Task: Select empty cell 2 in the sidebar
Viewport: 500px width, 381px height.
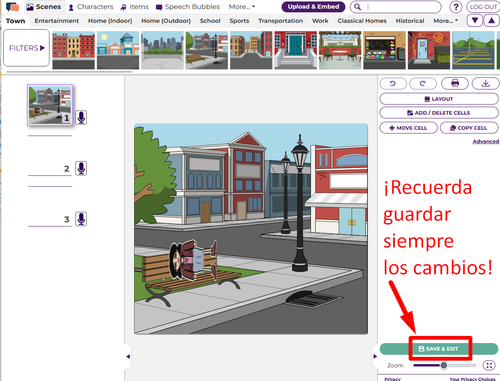Action: (50, 156)
